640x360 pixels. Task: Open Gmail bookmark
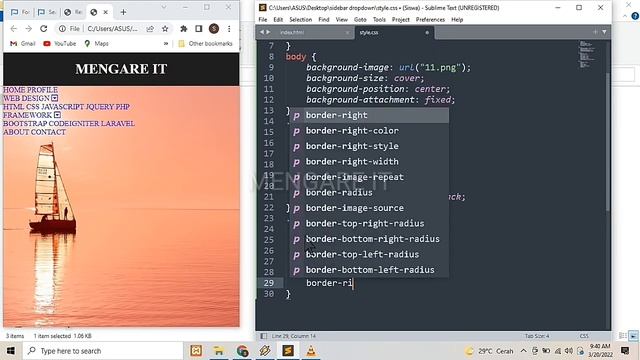pyautogui.click(x=23, y=43)
